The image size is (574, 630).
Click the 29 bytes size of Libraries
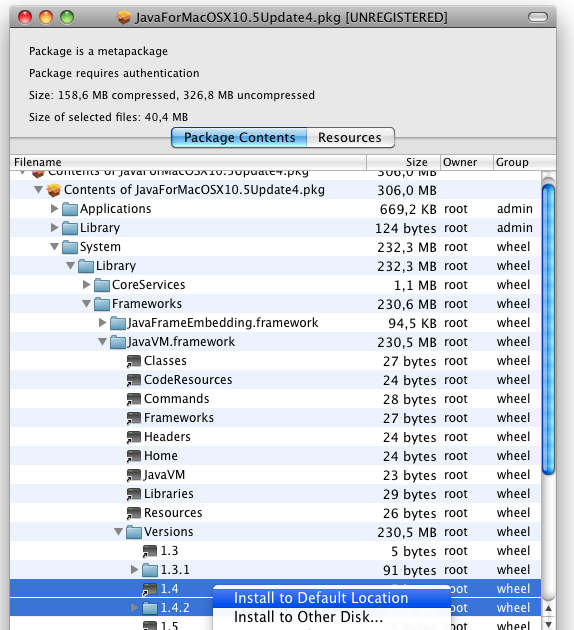tap(409, 495)
